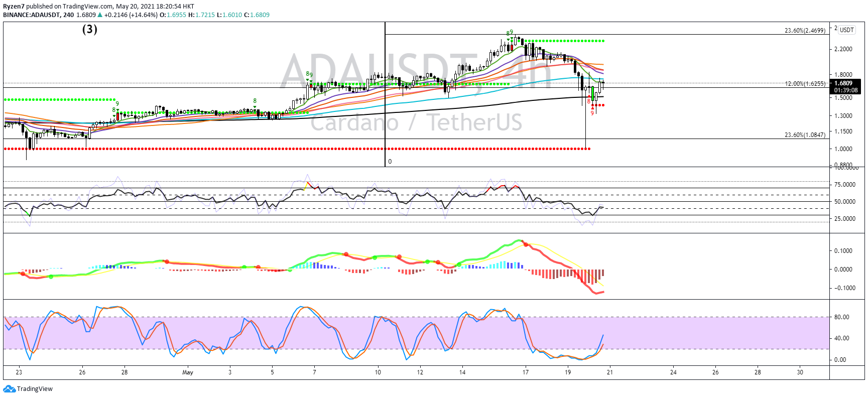The height and width of the screenshot is (398, 868).
Task: Click the 30 date label on time axis
Action: pyautogui.click(x=800, y=372)
